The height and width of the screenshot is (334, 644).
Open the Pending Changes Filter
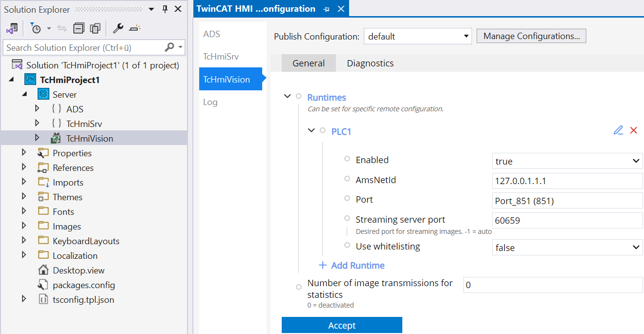tap(36, 28)
